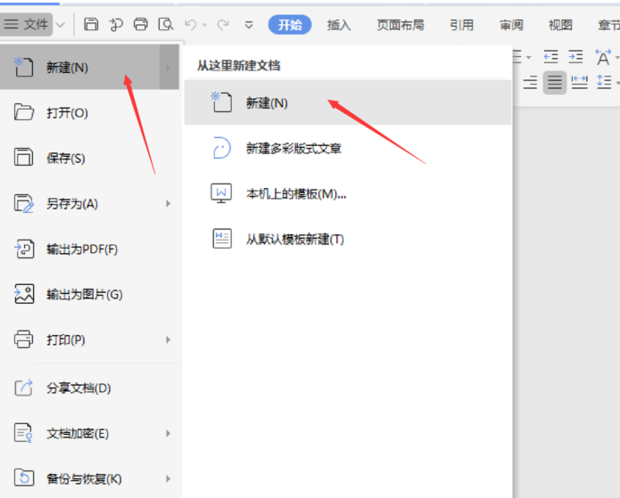The width and height of the screenshot is (620, 498).
Task: Switch to the 开始 ribbon tab
Action: pyautogui.click(x=289, y=25)
